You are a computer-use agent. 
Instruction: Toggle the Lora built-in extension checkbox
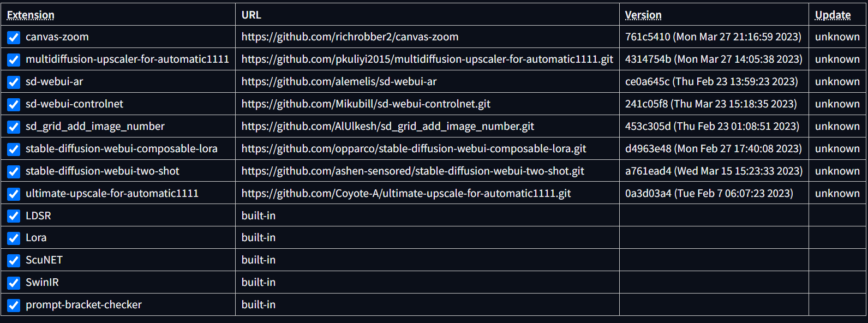(x=14, y=238)
